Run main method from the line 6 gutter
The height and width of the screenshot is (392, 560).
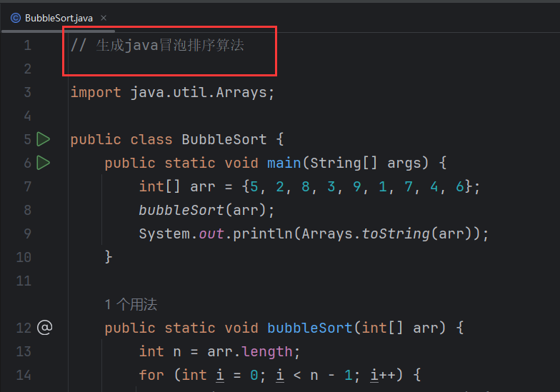point(43,163)
